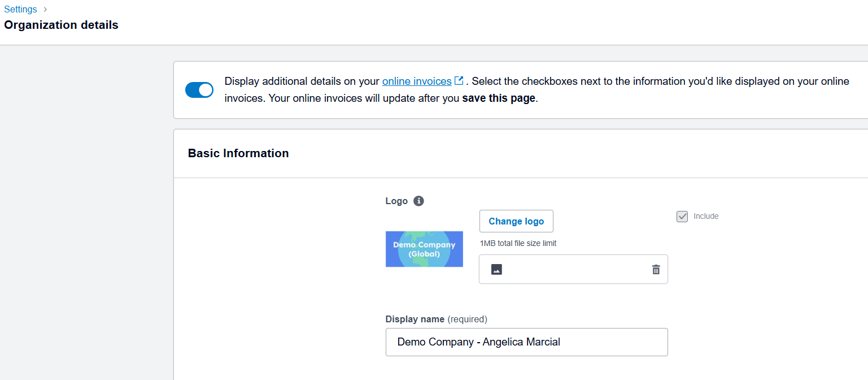The width and height of the screenshot is (868, 380).
Task: Click the Display name (required) label
Action: (x=437, y=319)
